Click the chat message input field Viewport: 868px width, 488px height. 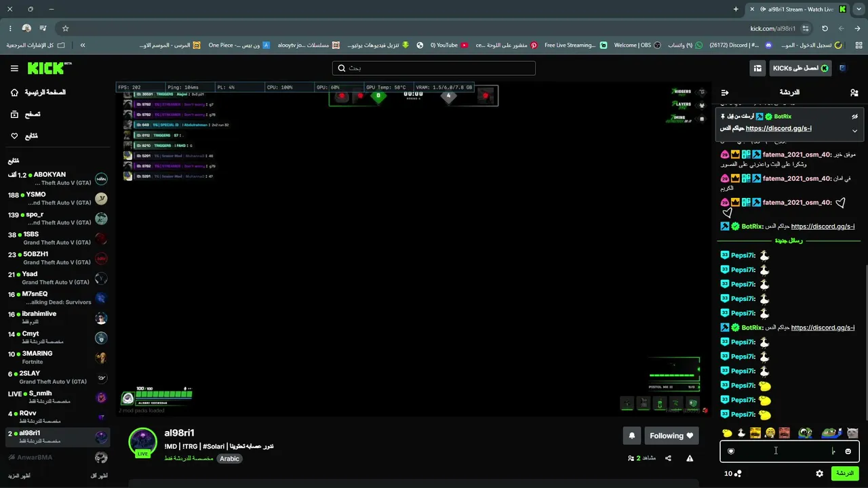[x=789, y=451]
